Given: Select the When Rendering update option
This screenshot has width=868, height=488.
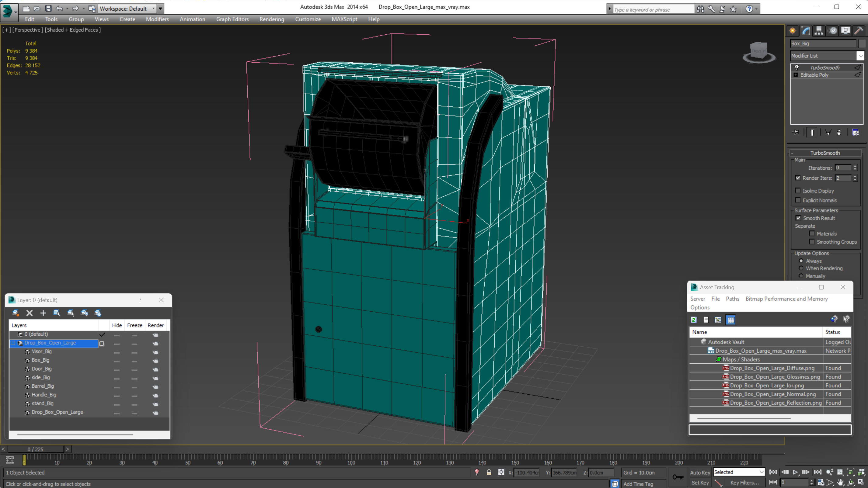Looking at the screenshot, I should [801, 268].
